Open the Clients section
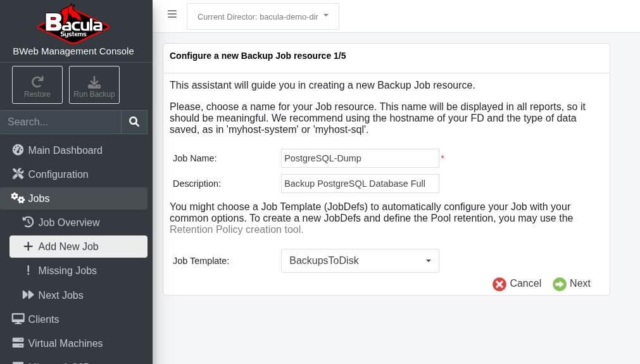This screenshot has width=640, height=364. 43,319
